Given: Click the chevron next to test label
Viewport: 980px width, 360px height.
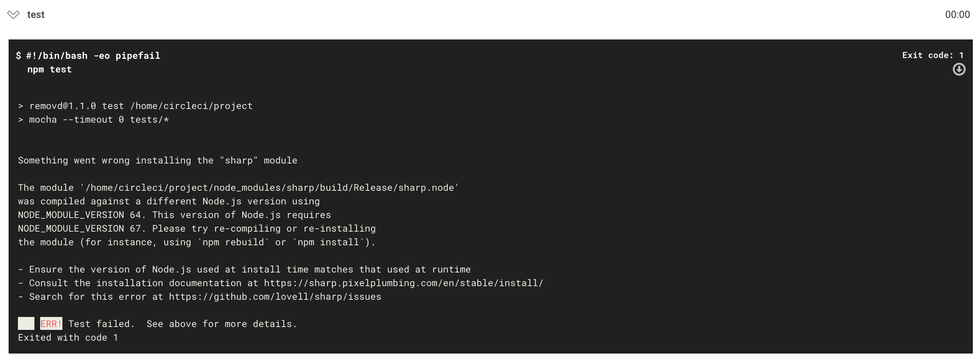Looking at the screenshot, I should click(x=13, y=14).
